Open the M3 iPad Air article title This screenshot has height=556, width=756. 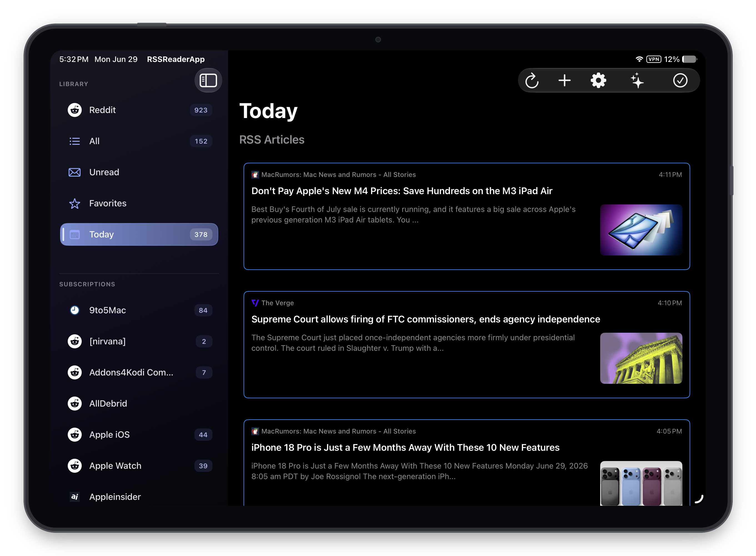402,191
